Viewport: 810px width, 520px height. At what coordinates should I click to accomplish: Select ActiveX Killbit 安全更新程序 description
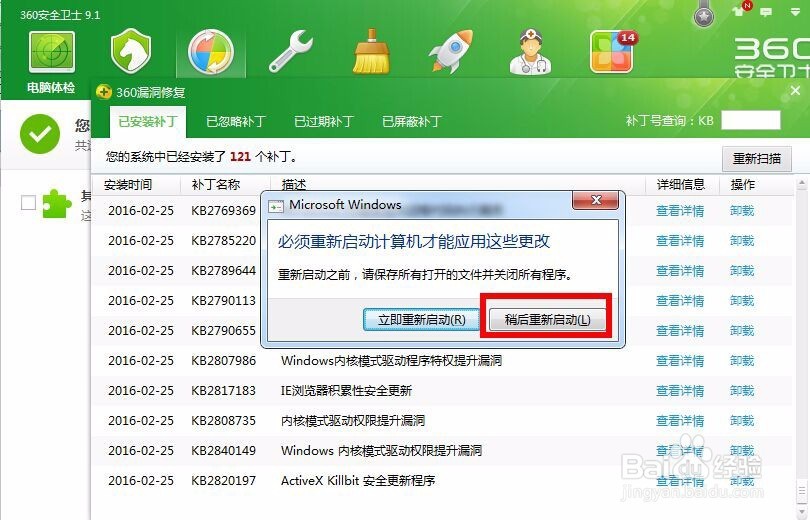pos(358,480)
